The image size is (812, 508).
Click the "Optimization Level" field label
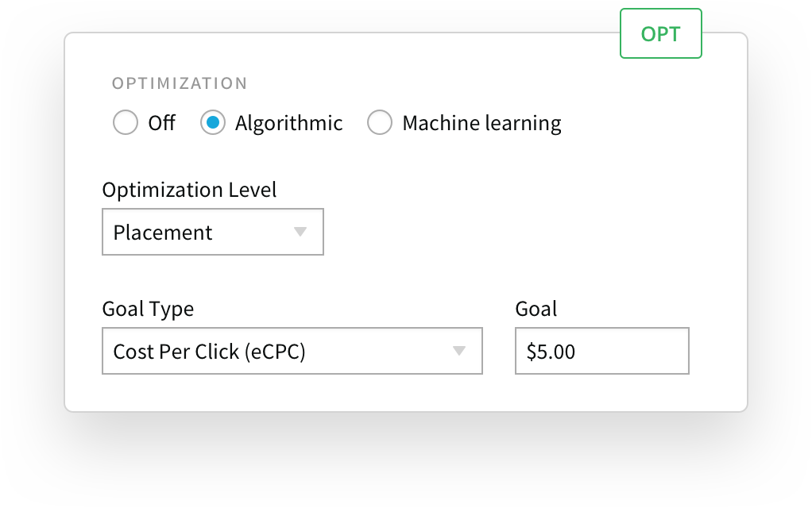pyautogui.click(x=189, y=190)
